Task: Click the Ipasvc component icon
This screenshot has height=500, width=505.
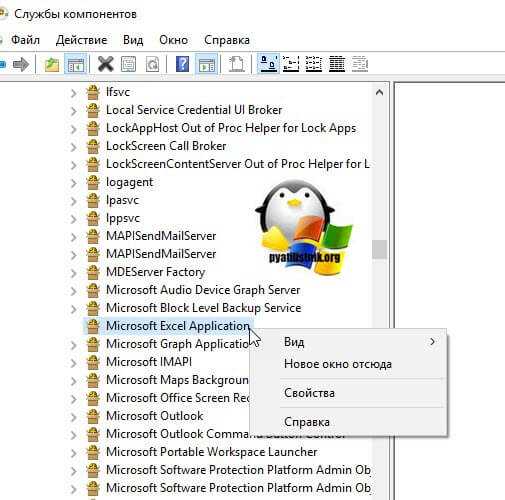Action: tap(93, 200)
